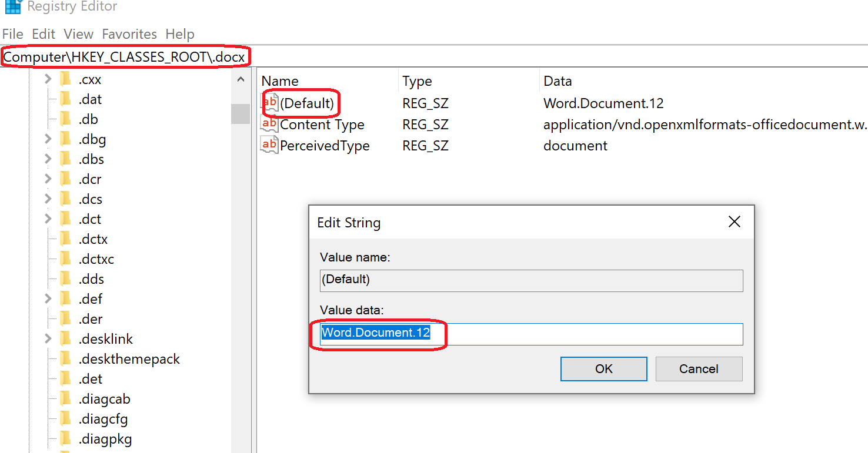Click the Content Type string value icon
The width and height of the screenshot is (868, 453).
point(269,124)
